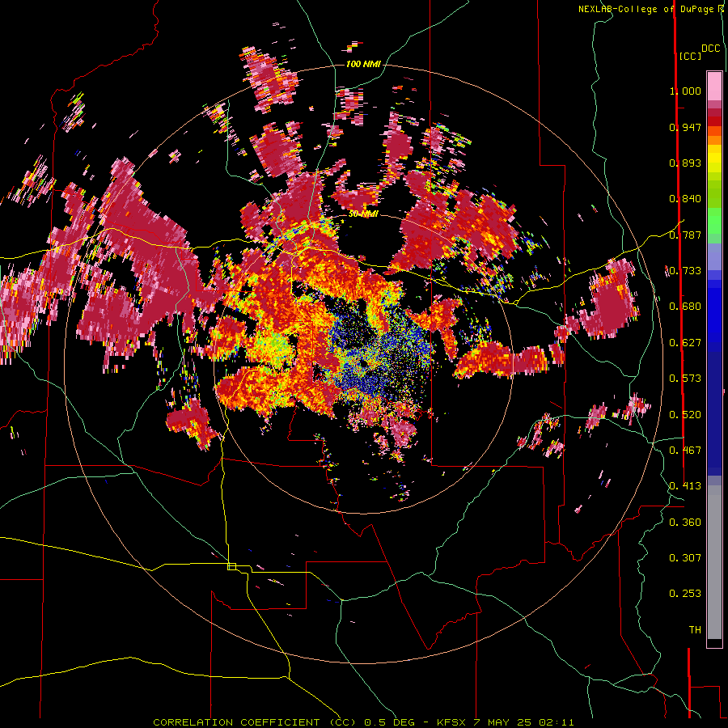Click the 0.520 legend value
The image size is (728, 728).
685,415
